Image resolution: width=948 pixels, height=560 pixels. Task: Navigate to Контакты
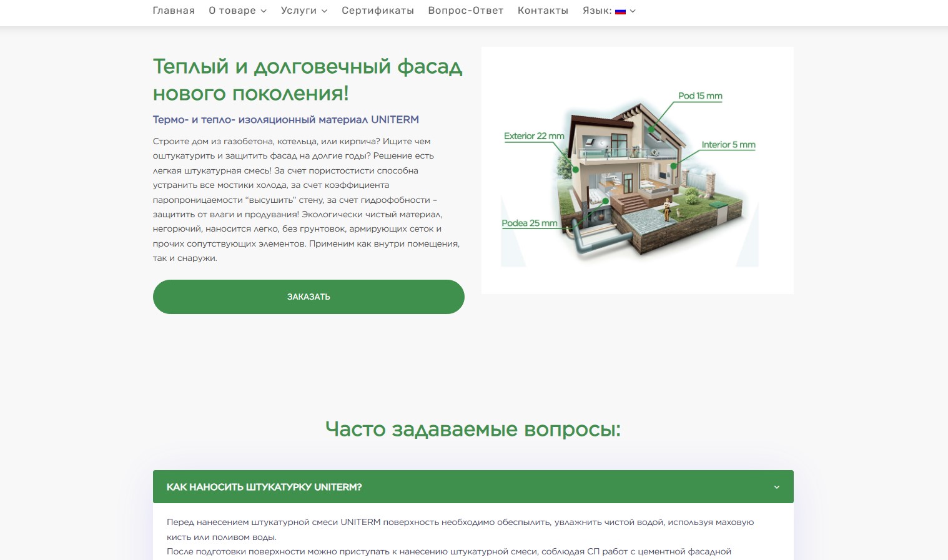[543, 11]
